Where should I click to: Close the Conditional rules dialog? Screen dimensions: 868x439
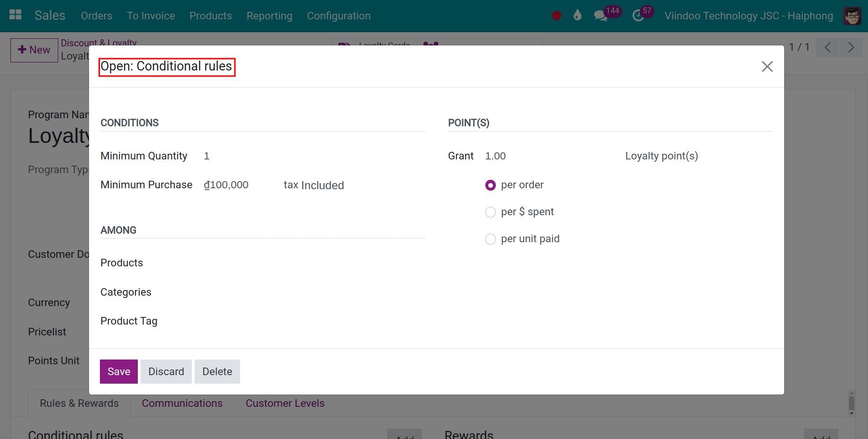point(767,67)
